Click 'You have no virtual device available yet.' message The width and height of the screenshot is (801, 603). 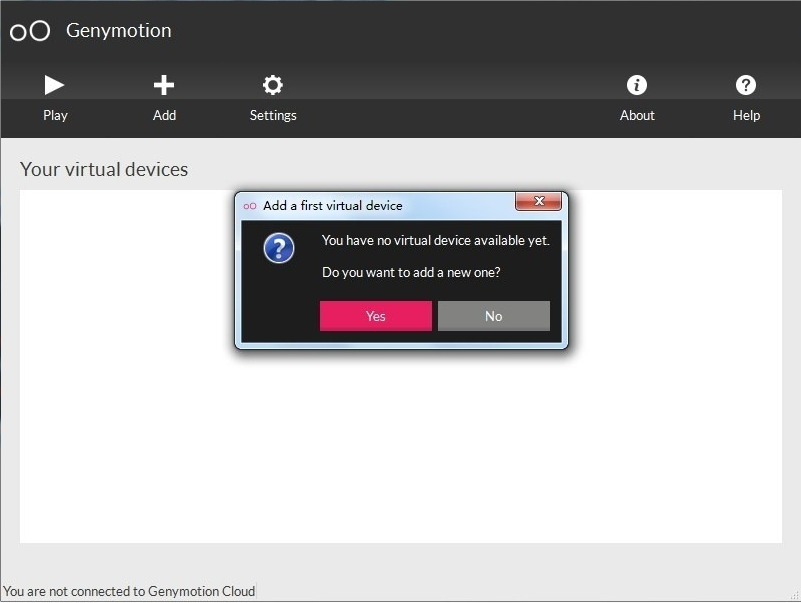coord(436,240)
